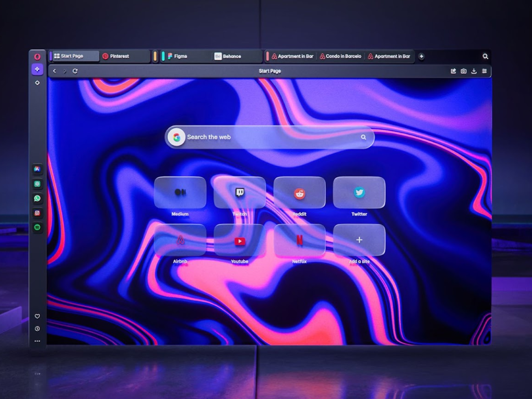The height and width of the screenshot is (399, 532).
Task: Open the Opera menu logo
Action: click(x=37, y=56)
